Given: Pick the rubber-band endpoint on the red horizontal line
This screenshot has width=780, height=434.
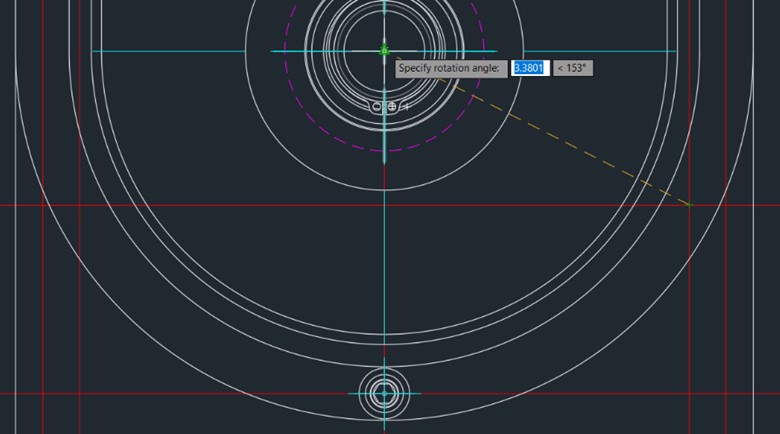Looking at the screenshot, I should pos(689,205).
